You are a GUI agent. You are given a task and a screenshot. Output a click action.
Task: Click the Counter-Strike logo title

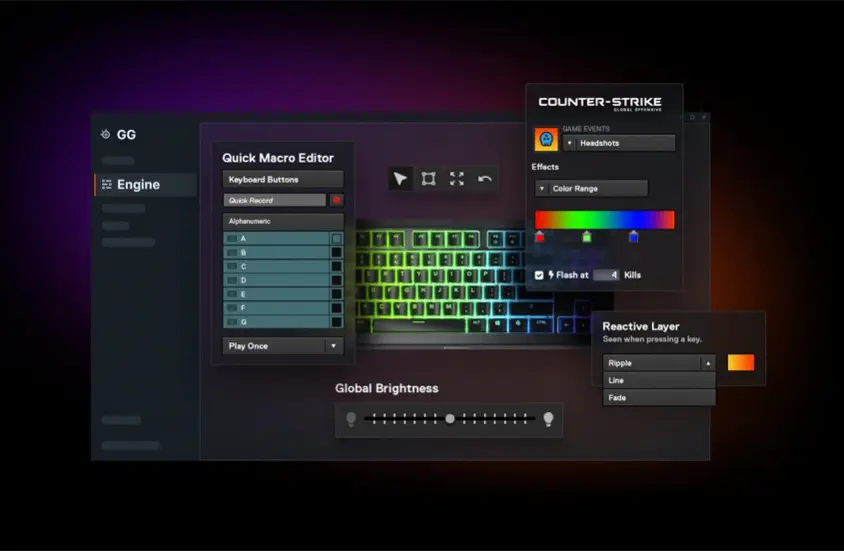pos(600,103)
